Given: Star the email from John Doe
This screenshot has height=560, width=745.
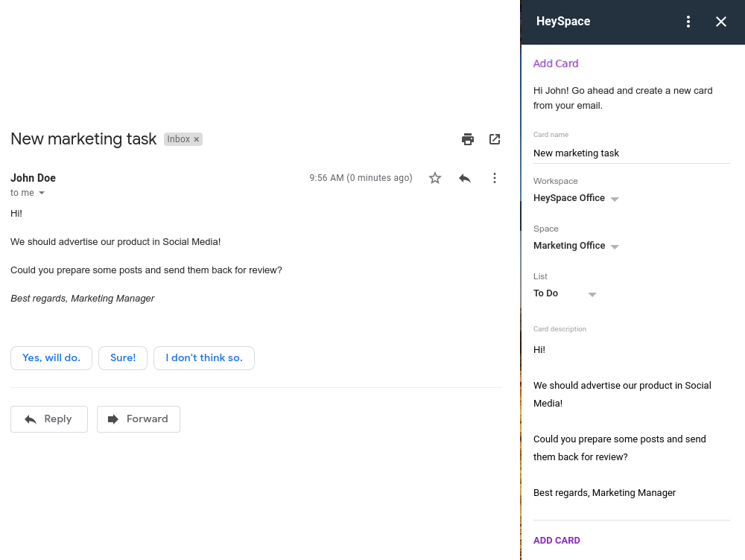Looking at the screenshot, I should tap(435, 178).
